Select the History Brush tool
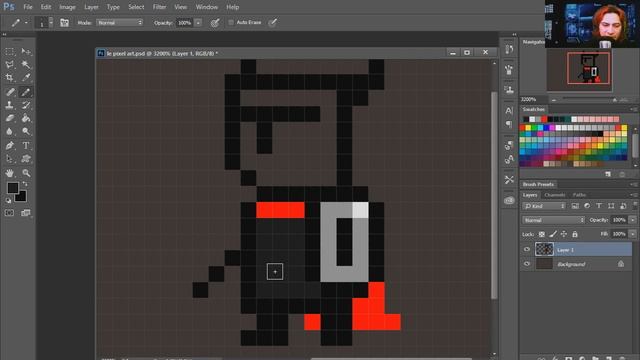 click(x=26, y=105)
